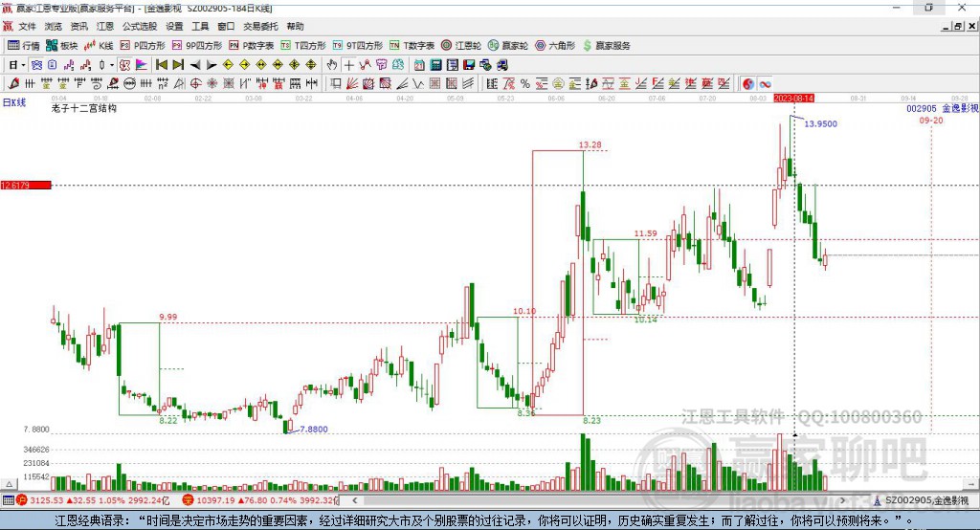Open the 六角形 hexagon tool
This screenshot has height=530, width=980.
tap(555, 46)
